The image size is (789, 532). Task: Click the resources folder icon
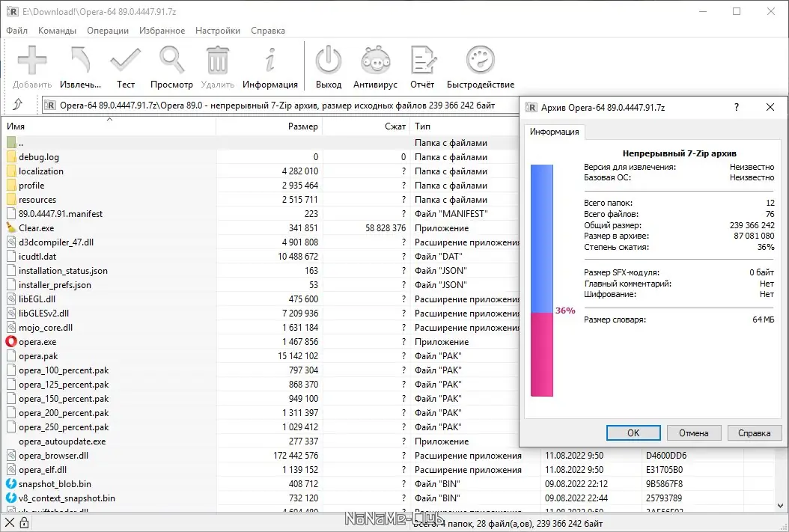(x=11, y=200)
